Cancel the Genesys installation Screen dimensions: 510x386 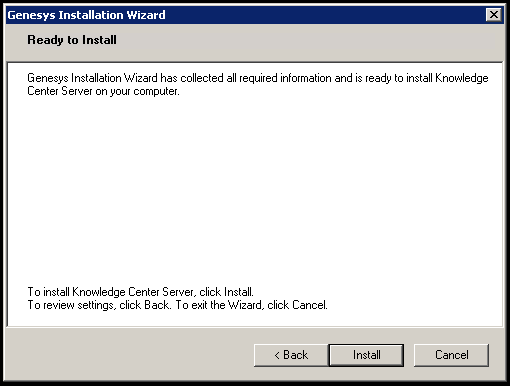pyautogui.click(x=451, y=355)
